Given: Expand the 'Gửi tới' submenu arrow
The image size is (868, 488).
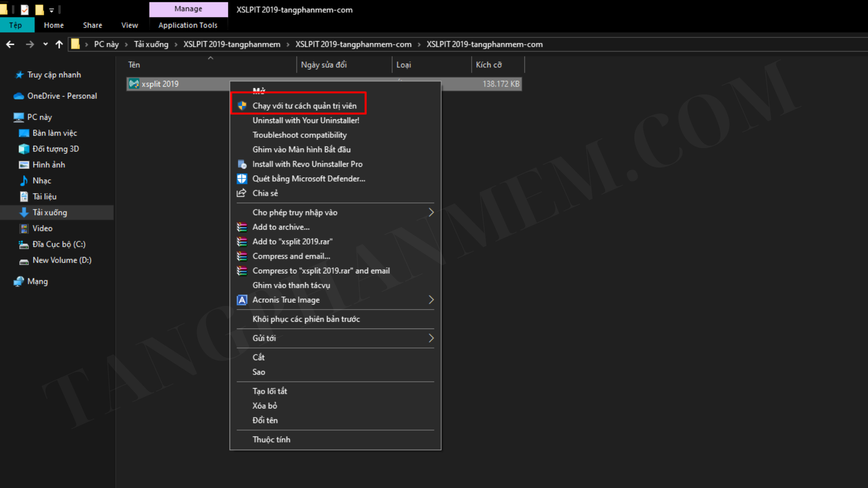Looking at the screenshot, I should pyautogui.click(x=431, y=338).
